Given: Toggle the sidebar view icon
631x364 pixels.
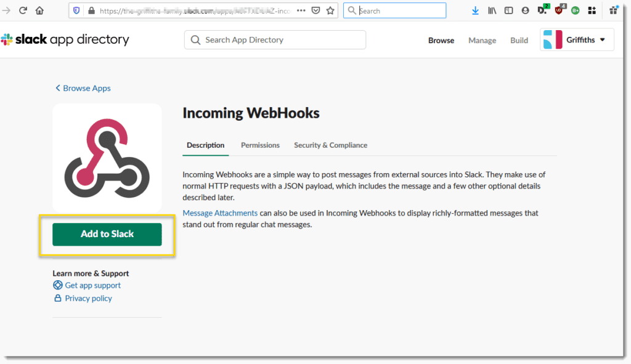Looking at the screenshot, I should [508, 10].
